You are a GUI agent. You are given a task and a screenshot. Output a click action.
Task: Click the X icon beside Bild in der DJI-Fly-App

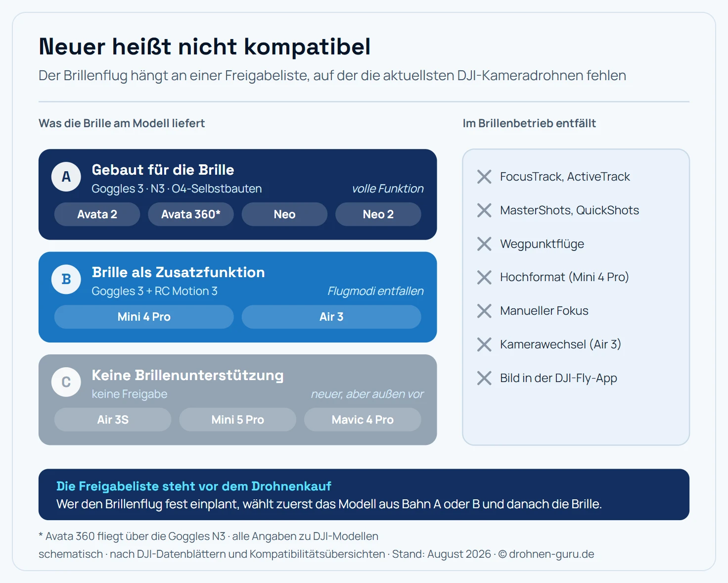point(484,378)
